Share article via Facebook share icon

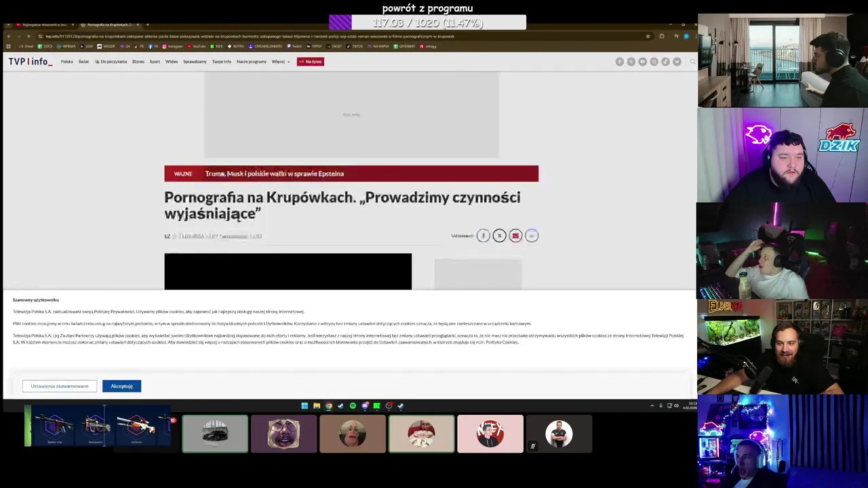coord(484,236)
